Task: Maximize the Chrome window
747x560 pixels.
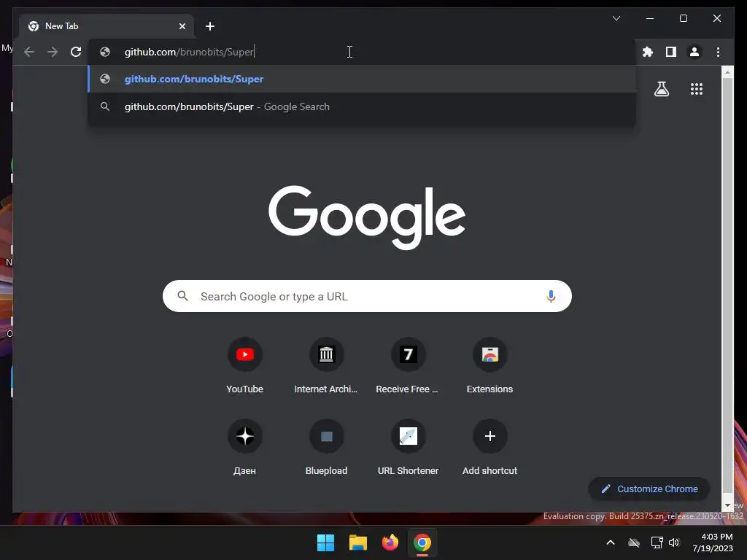Action: 683,18
